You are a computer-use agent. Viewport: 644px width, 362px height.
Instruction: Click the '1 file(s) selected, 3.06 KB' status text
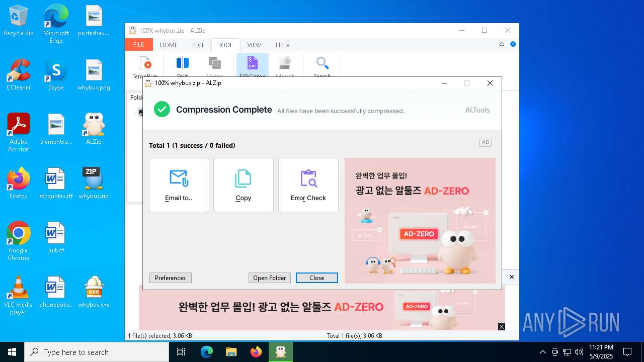(x=160, y=336)
